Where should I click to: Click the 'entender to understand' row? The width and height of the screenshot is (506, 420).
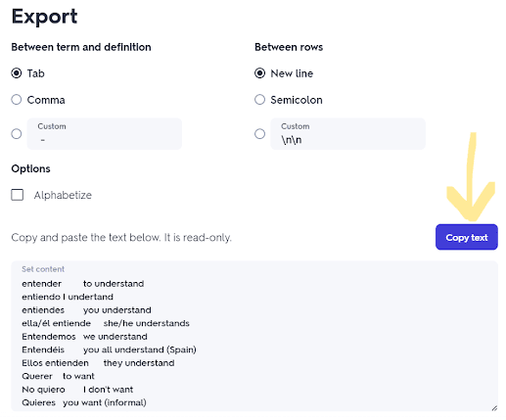(x=83, y=284)
